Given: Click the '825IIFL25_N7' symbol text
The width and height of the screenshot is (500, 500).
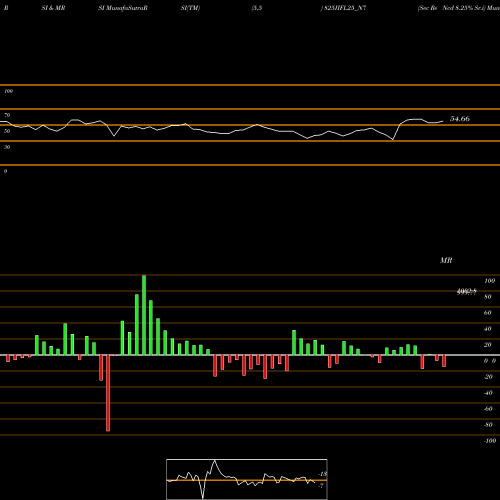Looking at the screenshot, I should pyautogui.click(x=345, y=8).
